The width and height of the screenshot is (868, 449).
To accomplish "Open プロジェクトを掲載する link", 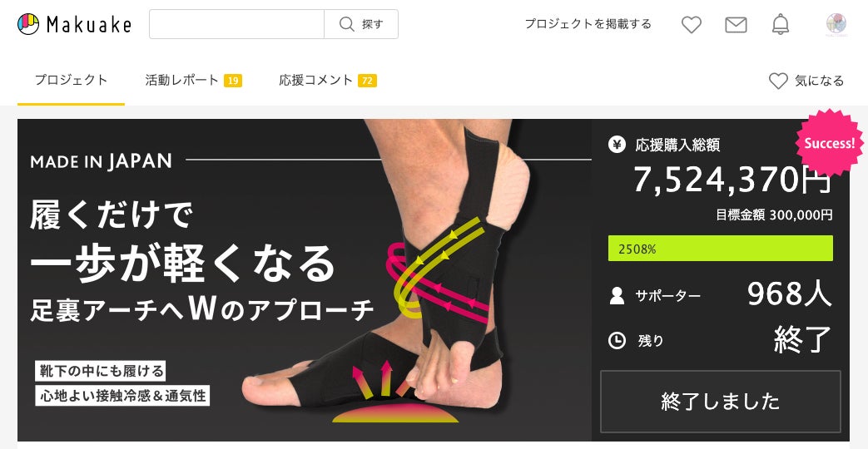I will (588, 24).
